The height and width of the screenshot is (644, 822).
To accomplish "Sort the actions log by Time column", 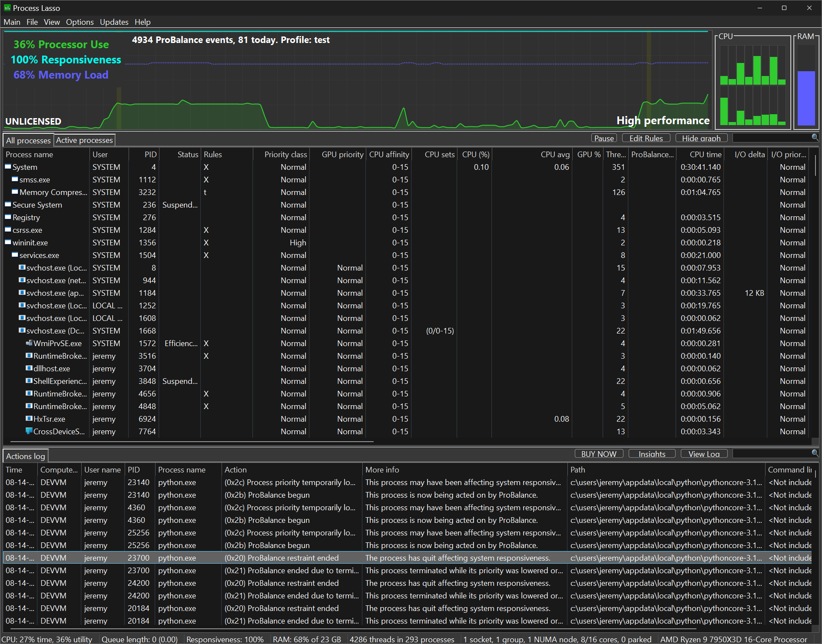I will 20,470.
